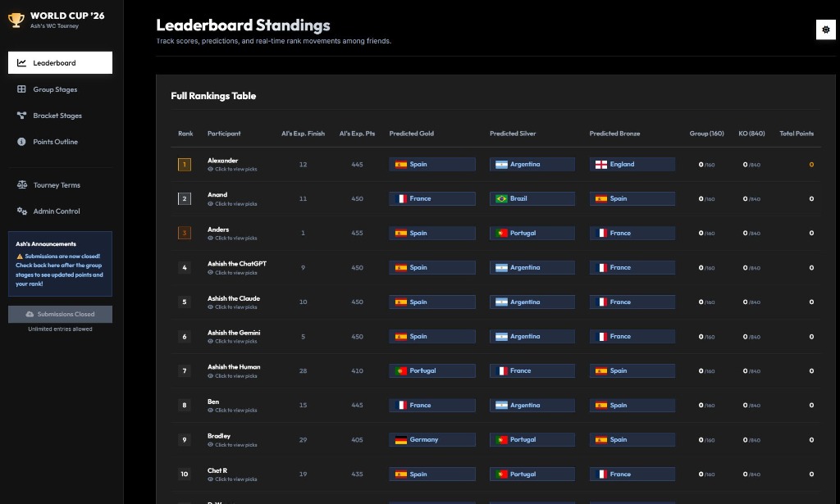The width and height of the screenshot is (840, 504).
Task: Click Anand's Predicted Silver Brazil chip
Action: point(532,198)
